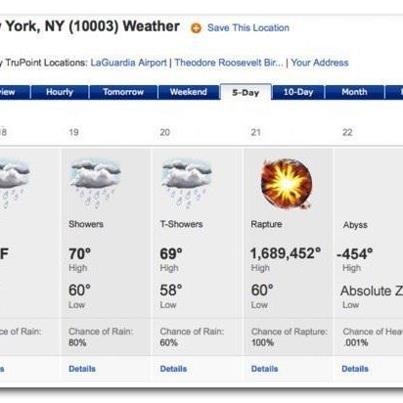Open the Theodore Roosevelt Bir... location link
The image size is (403, 403).
[229, 63]
